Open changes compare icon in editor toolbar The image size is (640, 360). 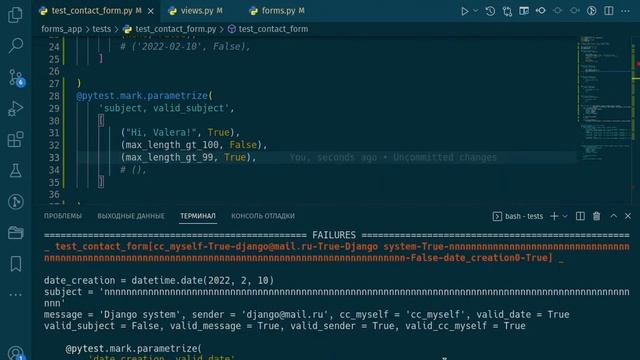pos(507,11)
